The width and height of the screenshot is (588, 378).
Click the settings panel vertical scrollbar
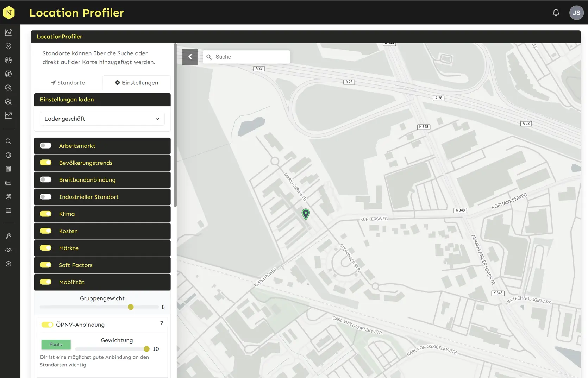coord(175,125)
